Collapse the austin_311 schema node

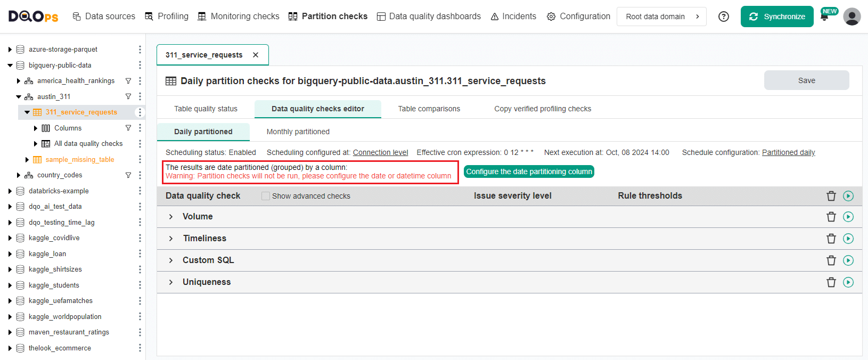19,97
